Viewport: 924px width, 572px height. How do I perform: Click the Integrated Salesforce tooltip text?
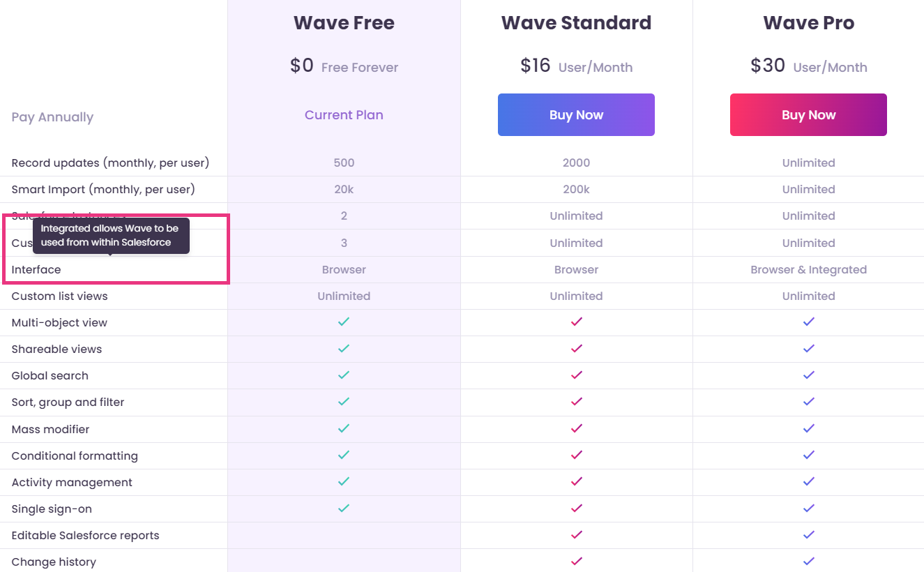click(x=111, y=235)
